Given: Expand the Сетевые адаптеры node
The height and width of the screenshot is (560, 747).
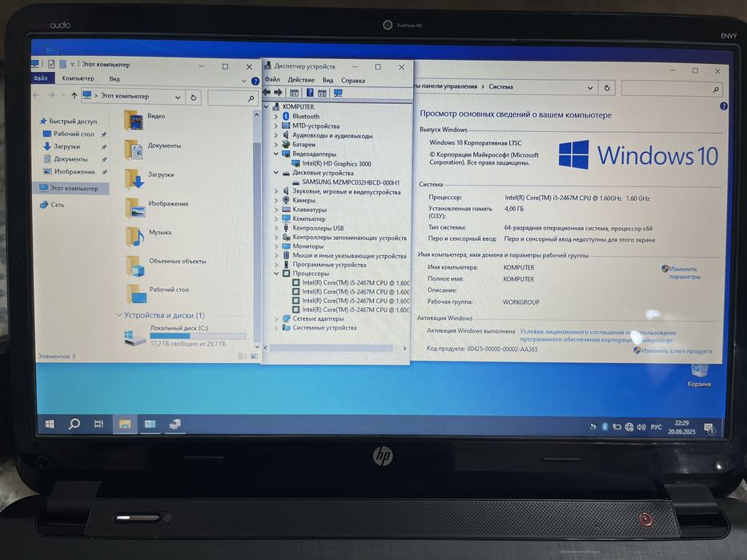Looking at the screenshot, I should pos(276,318).
